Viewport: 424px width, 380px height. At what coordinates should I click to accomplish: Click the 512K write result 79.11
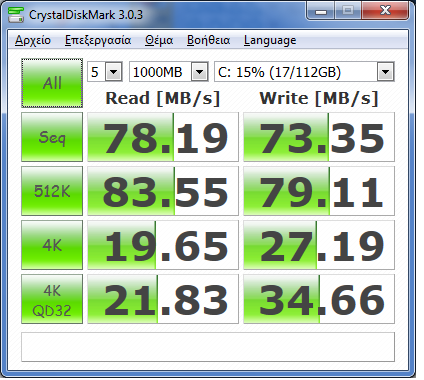pos(319,191)
